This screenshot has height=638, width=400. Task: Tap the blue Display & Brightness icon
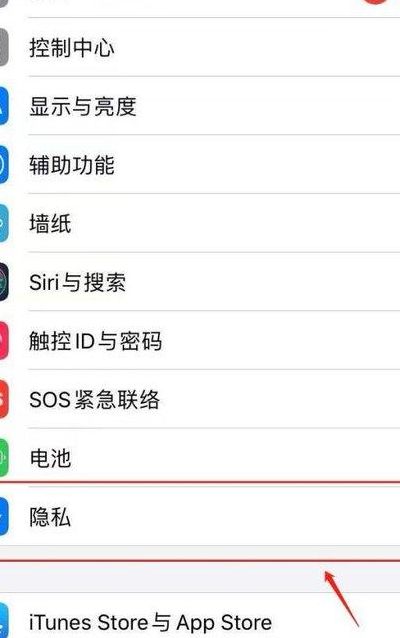[x=4, y=106]
